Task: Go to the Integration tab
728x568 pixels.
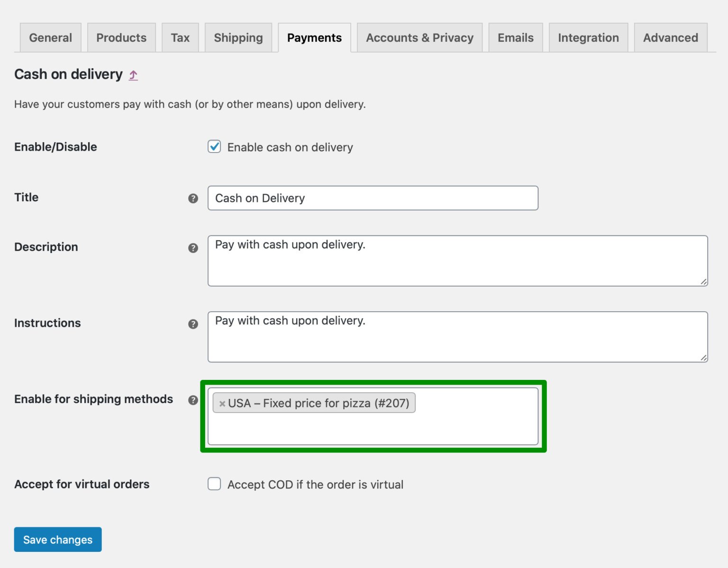Action: point(588,37)
